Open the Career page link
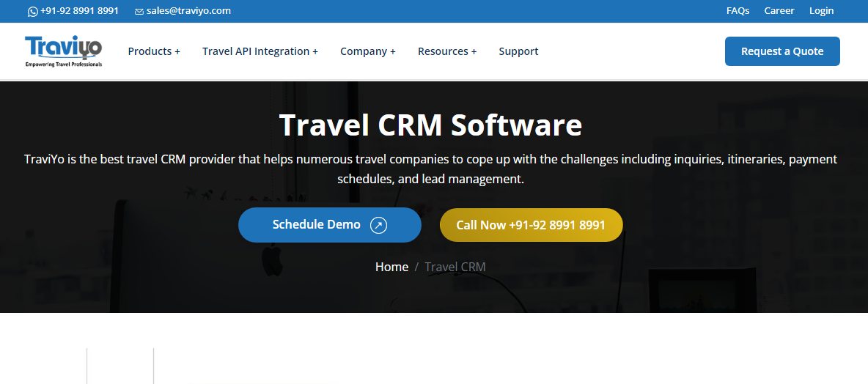 (779, 11)
